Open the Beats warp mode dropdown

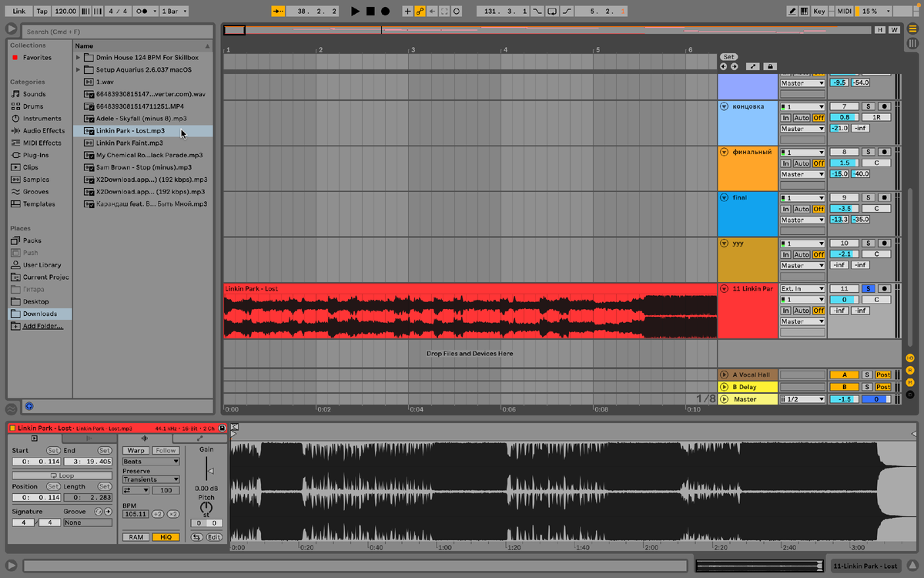[x=151, y=462]
